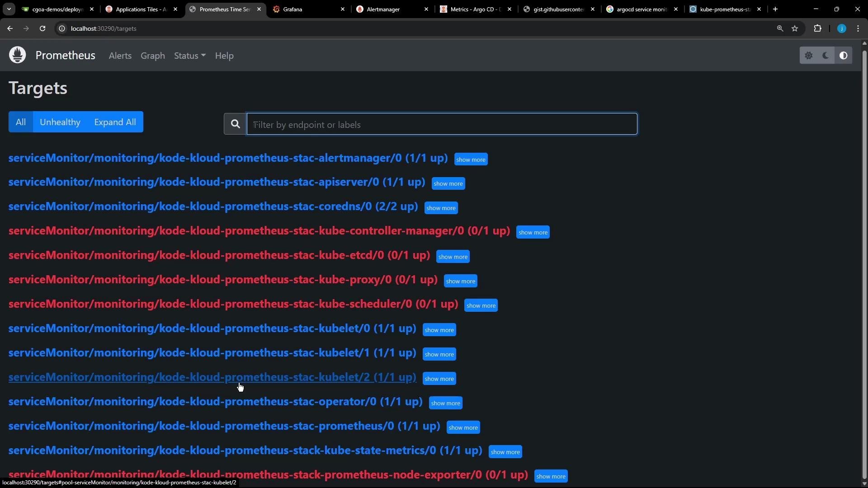Screen dimensions: 868x488
Task: Open the extensions puzzle icon
Action: [817, 28]
